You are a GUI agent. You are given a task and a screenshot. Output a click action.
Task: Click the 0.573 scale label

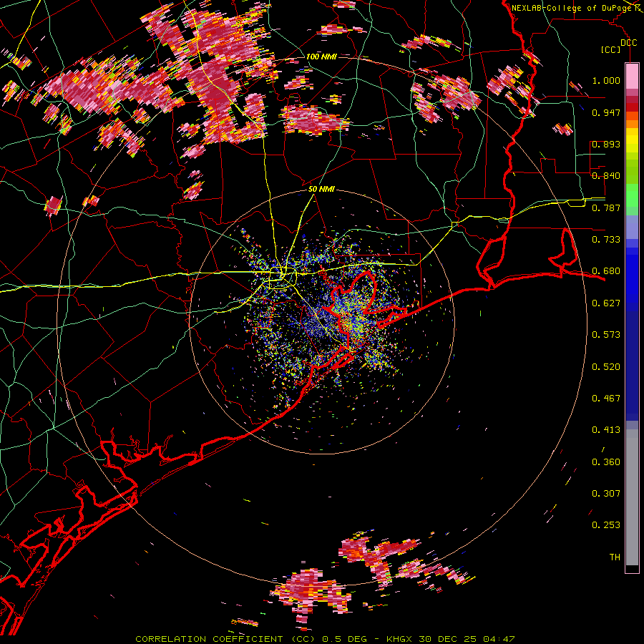click(606, 335)
